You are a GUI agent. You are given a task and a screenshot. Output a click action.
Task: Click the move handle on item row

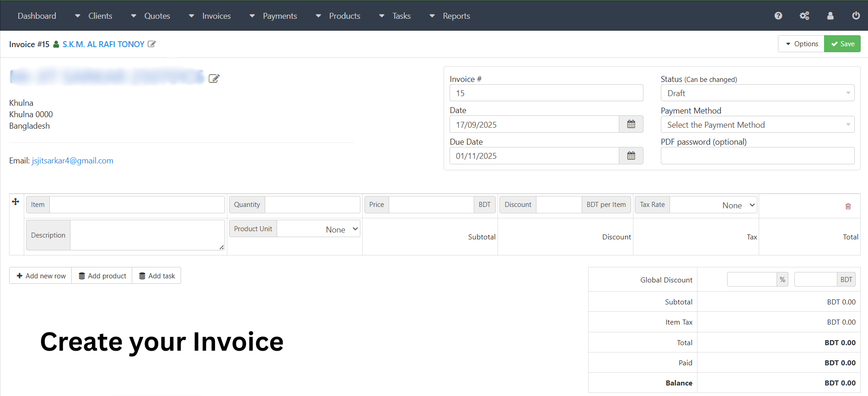coord(16,202)
